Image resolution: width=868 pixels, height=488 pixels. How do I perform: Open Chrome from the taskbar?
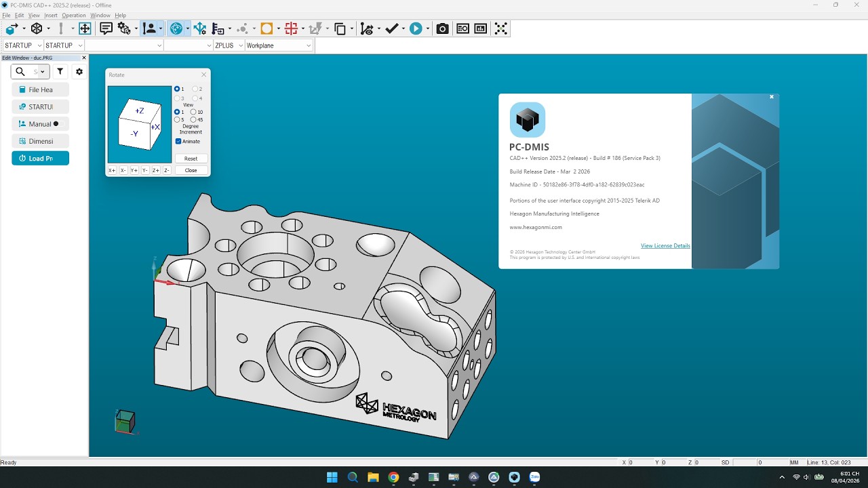click(393, 477)
